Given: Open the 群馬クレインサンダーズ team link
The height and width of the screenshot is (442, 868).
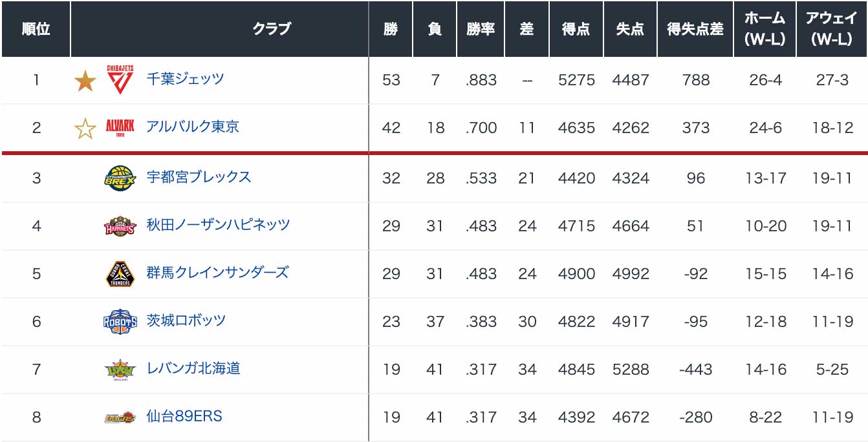Looking at the screenshot, I should [x=217, y=273].
